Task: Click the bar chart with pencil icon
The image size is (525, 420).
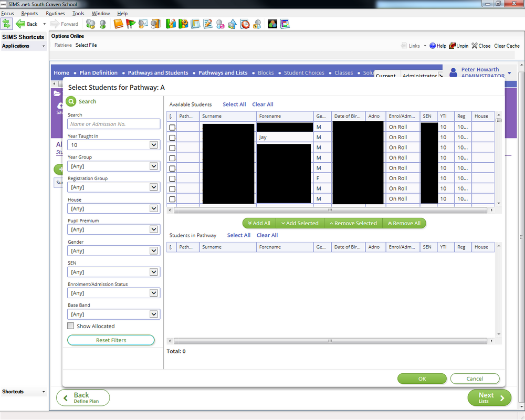Action: (171, 24)
